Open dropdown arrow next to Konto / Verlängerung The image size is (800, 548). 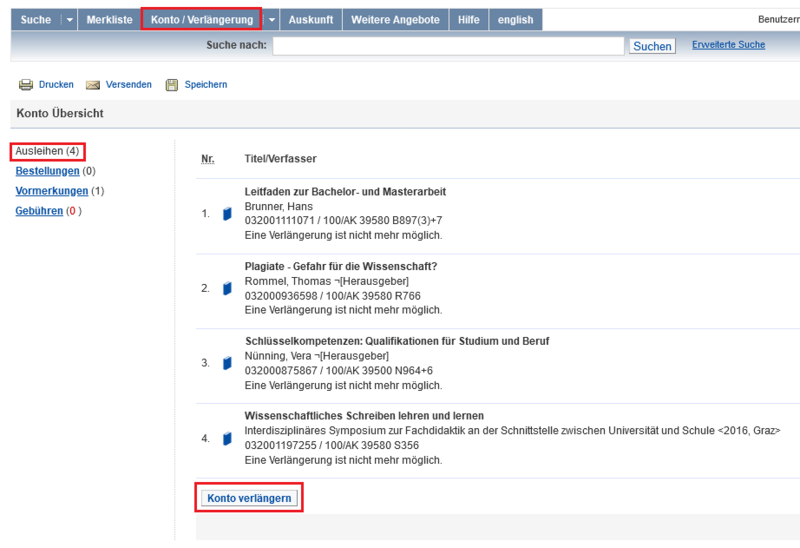(x=271, y=20)
